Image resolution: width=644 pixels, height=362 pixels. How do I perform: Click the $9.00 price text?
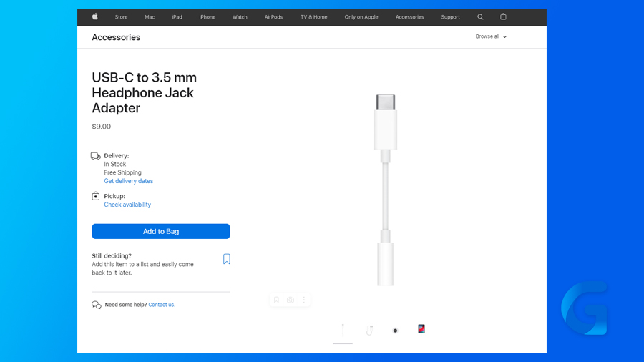102,127
